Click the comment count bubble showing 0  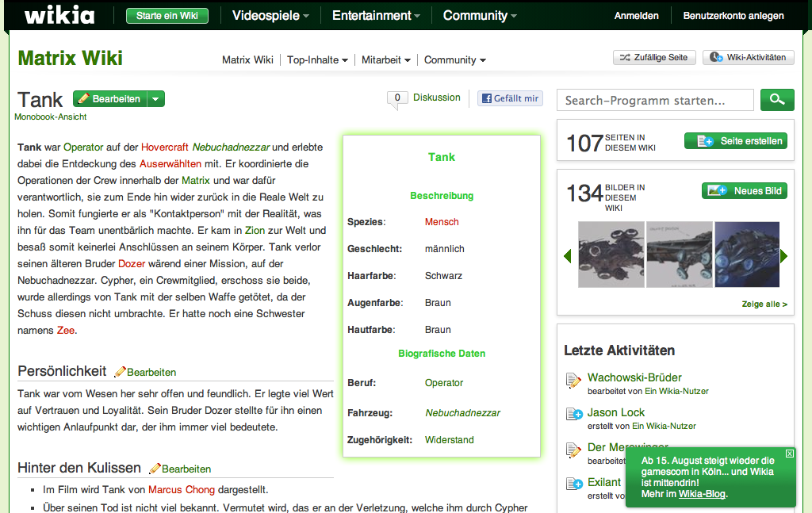tap(397, 98)
